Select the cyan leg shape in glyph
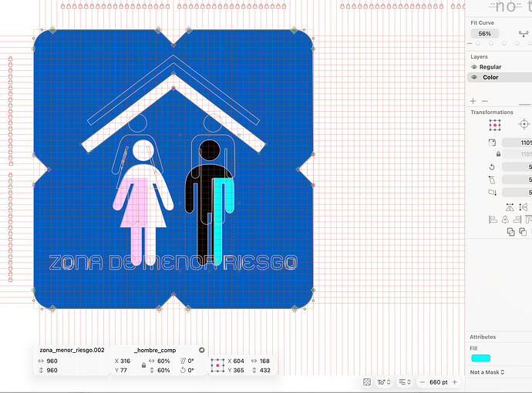This screenshot has width=532, height=393. 218,234
